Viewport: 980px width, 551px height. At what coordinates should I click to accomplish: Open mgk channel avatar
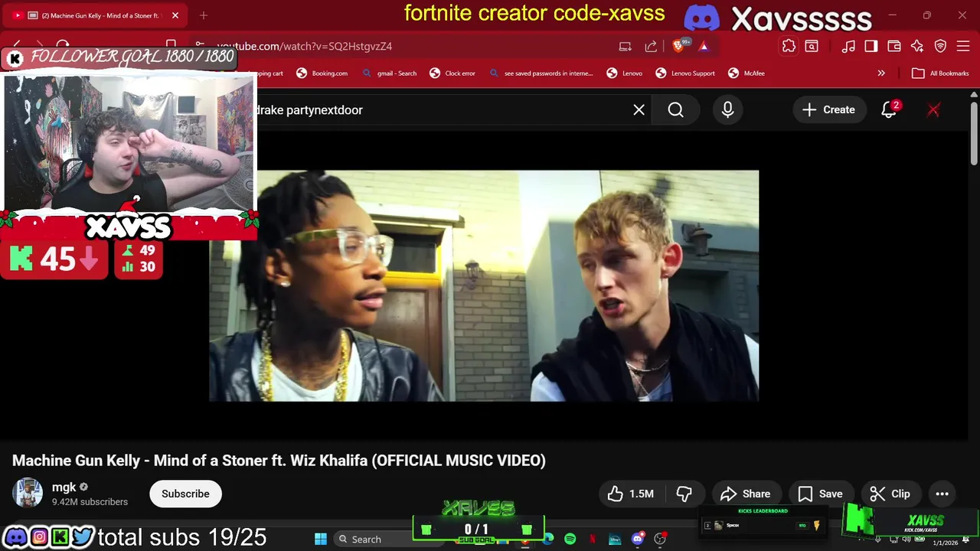tap(28, 494)
